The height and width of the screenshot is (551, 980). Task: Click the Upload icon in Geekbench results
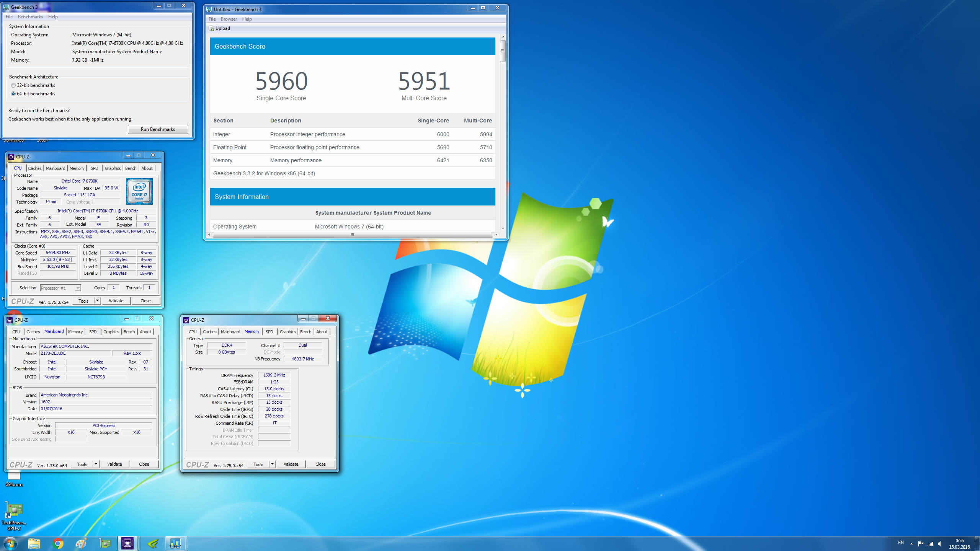tap(211, 28)
